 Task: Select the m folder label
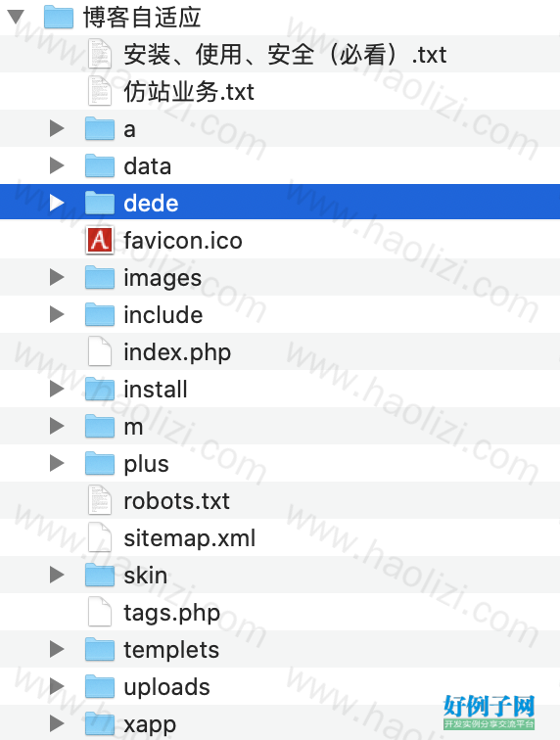[133, 428]
